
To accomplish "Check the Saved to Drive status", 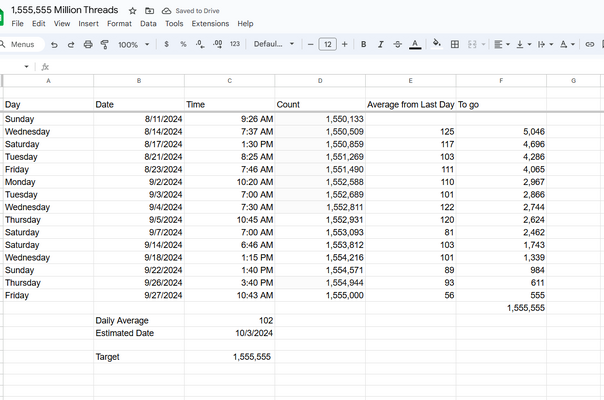I will pos(191,11).
